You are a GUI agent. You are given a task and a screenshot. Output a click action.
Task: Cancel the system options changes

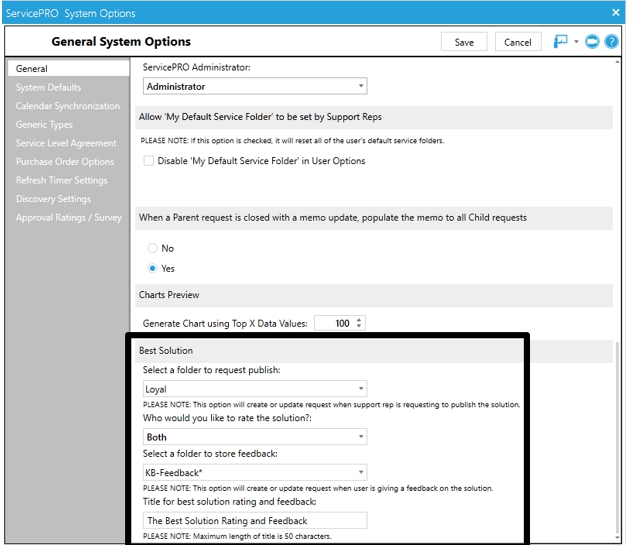(x=518, y=42)
